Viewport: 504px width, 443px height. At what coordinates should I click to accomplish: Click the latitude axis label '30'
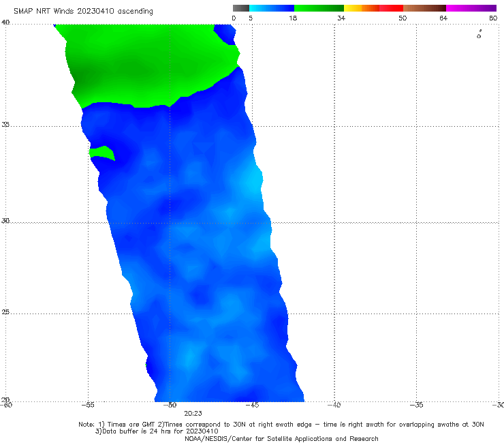pyautogui.click(x=5, y=221)
